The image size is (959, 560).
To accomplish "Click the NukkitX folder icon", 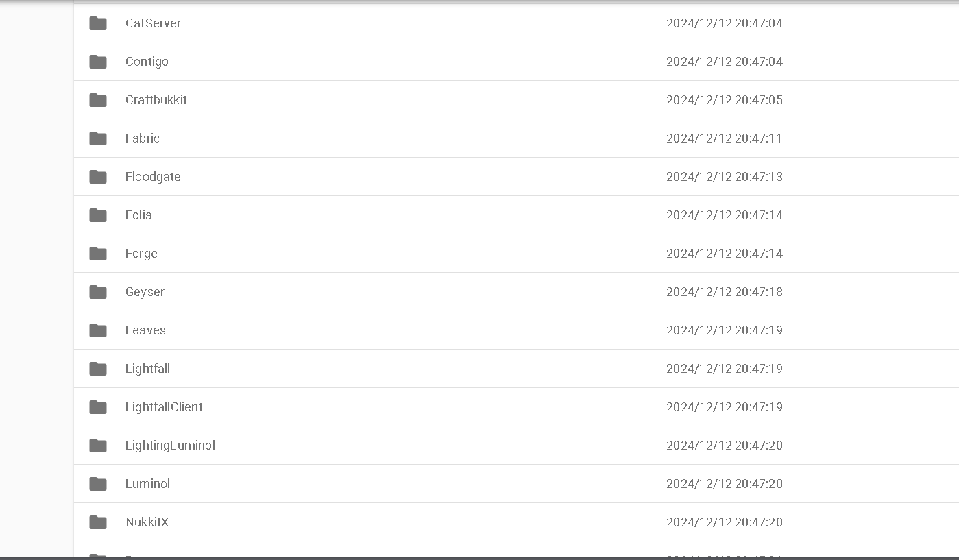I will 98,522.
